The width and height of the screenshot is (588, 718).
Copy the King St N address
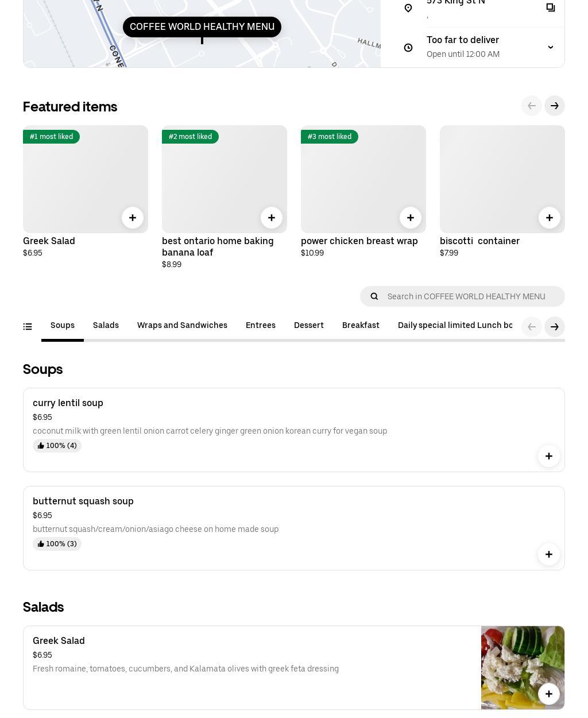pos(551,7)
